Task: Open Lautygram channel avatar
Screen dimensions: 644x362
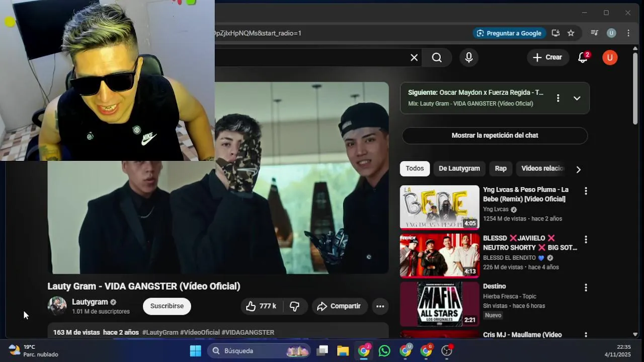Action: [57, 306]
